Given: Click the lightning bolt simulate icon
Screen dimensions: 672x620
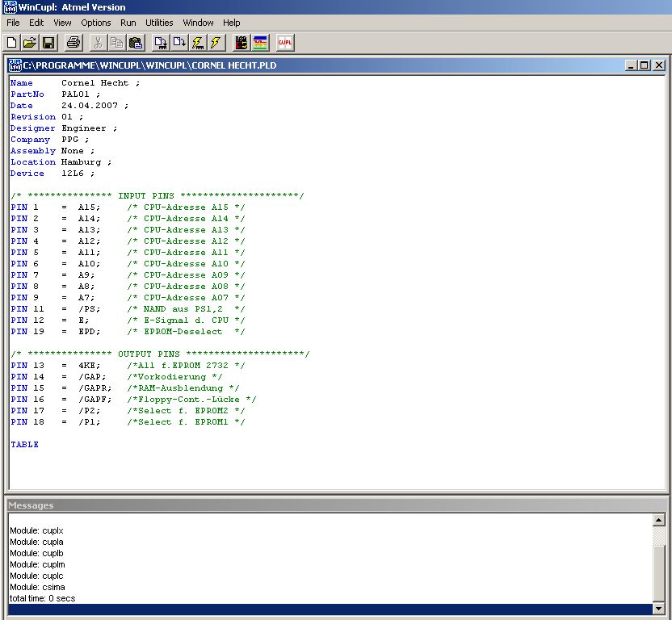Looking at the screenshot, I should (x=216, y=42).
